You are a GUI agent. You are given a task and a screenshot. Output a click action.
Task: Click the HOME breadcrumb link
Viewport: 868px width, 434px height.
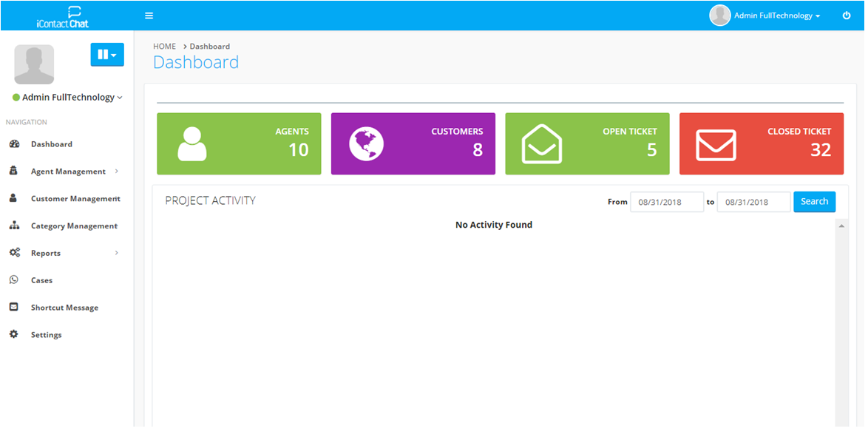coord(164,47)
